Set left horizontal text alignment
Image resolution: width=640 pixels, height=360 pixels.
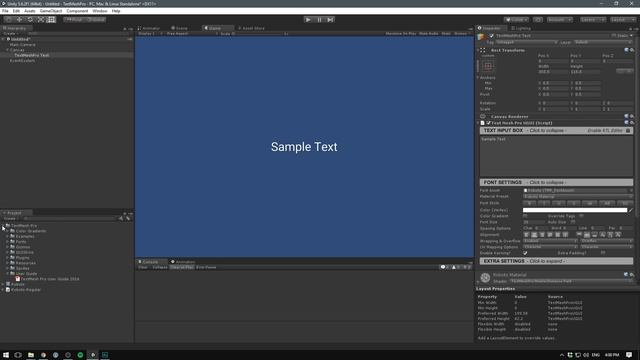click(x=527, y=235)
